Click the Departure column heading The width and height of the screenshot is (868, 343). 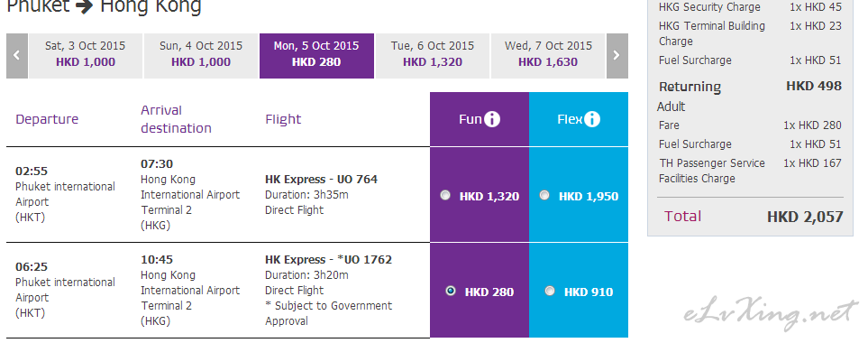click(47, 119)
